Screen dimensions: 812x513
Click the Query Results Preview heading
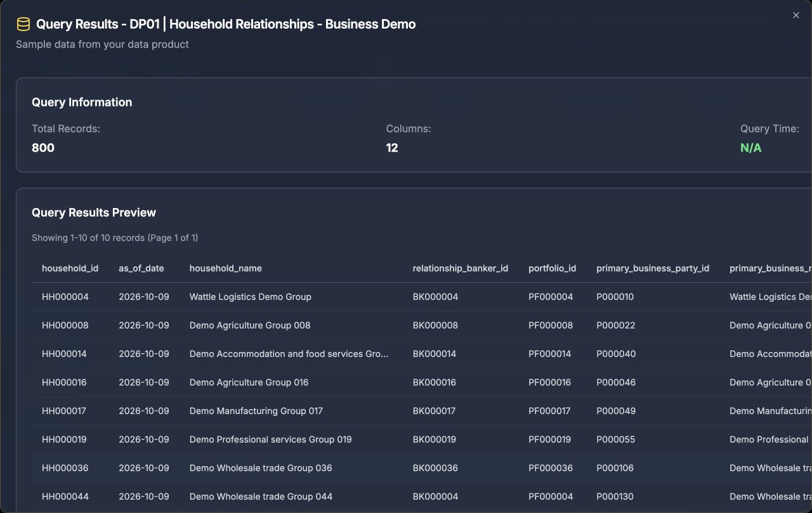94,212
